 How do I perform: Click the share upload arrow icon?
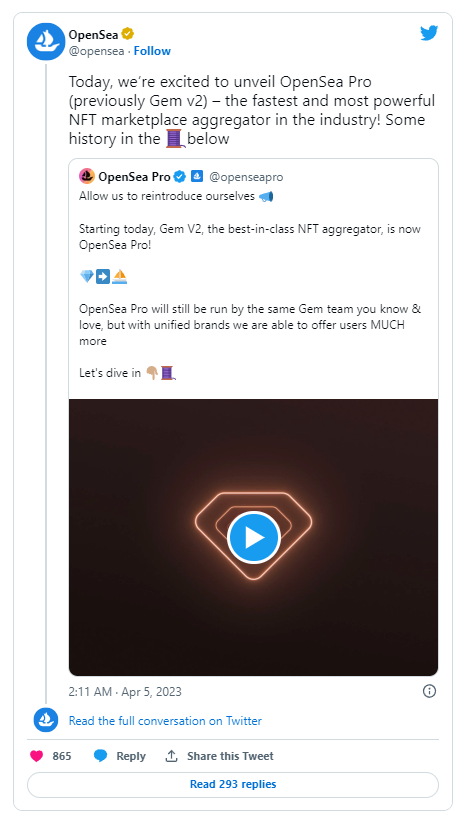point(171,756)
